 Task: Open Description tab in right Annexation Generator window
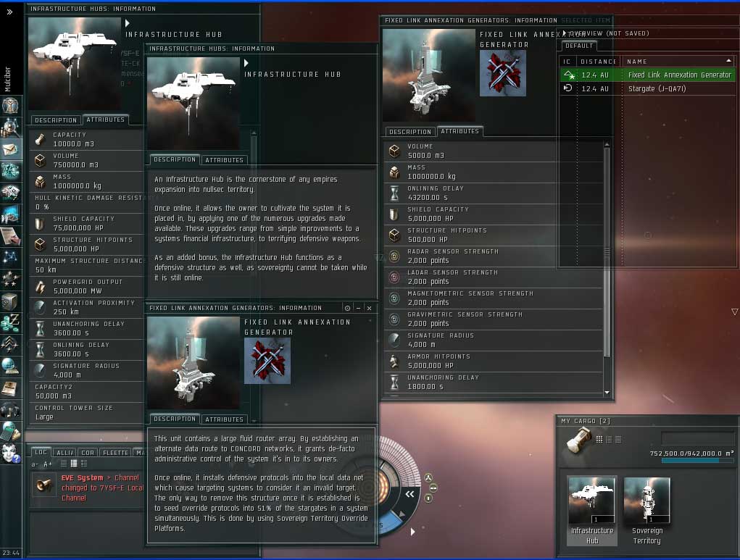tap(410, 132)
